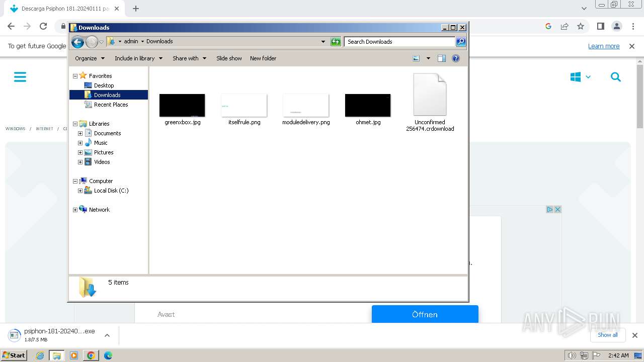
Task: Click the Explorer Back arrow button
Action: (77, 42)
